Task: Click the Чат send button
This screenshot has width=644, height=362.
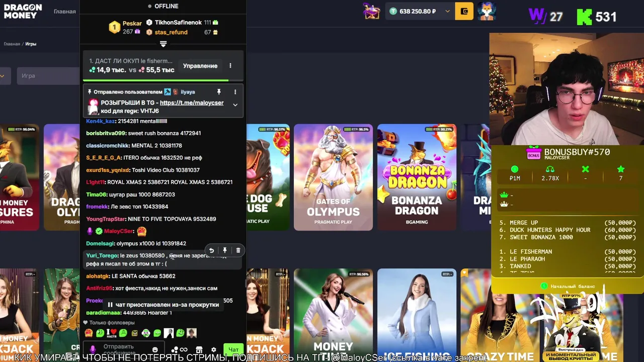Action: tap(233, 349)
